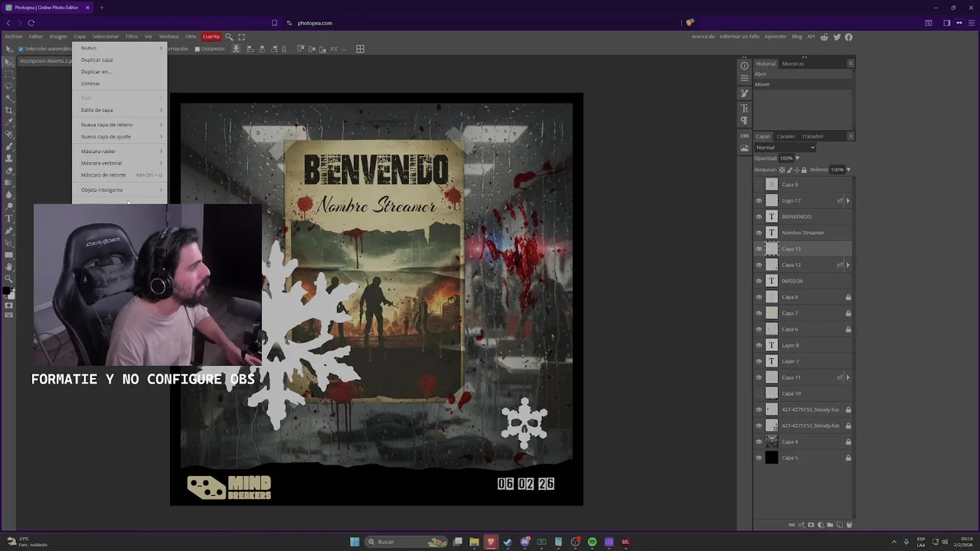Select the Abrir history entry

(802, 74)
